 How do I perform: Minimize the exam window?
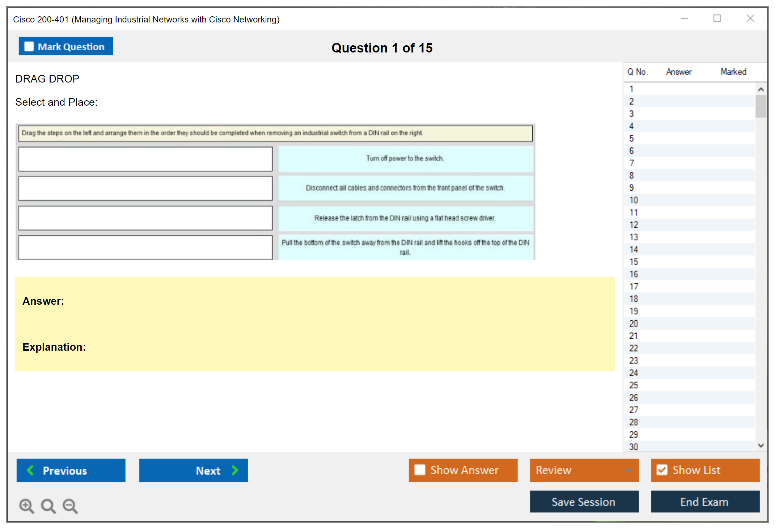click(684, 18)
